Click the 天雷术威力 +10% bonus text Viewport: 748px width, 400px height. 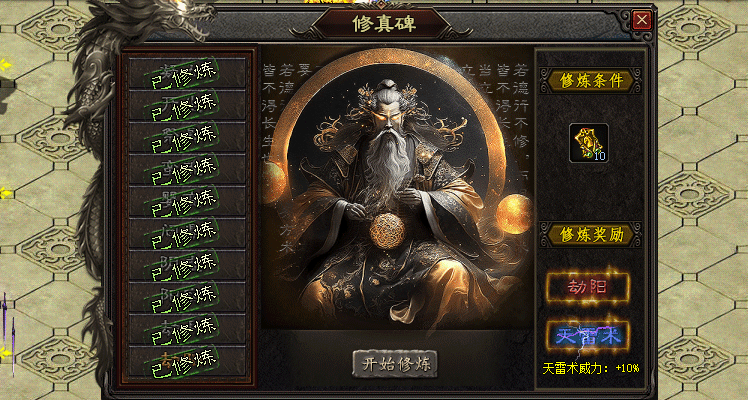coord(591,368)
